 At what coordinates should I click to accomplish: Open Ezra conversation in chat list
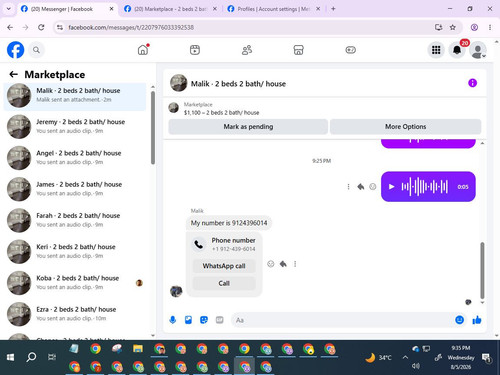click(x=75, y=314)
